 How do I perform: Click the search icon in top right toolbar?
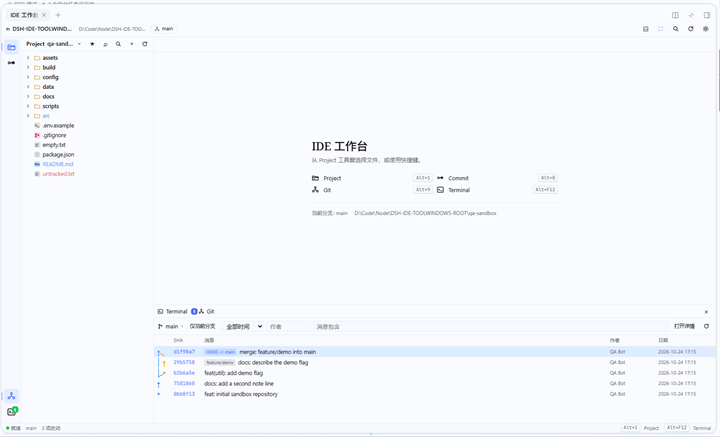coord(675,29)
